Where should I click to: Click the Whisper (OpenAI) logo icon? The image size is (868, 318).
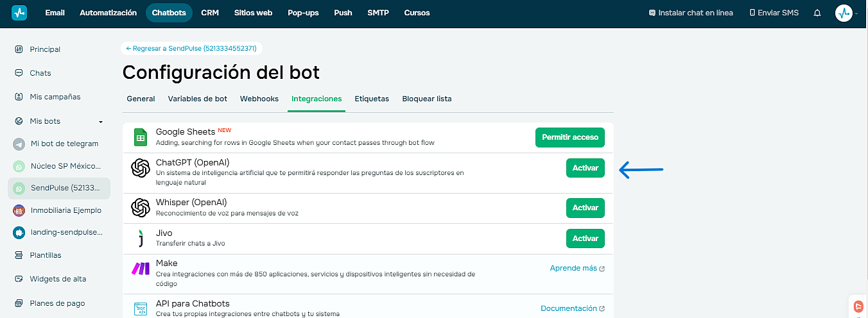coord(141,208)
